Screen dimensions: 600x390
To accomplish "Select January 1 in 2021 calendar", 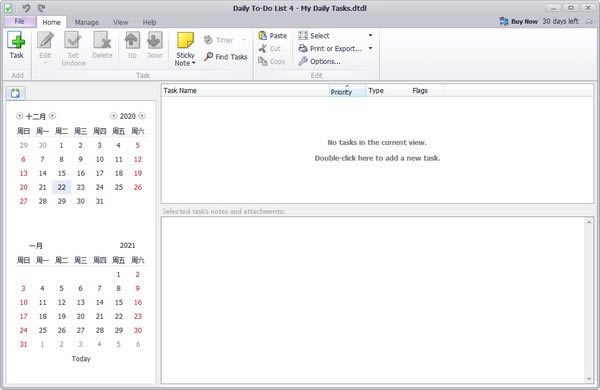I will click(118, 274).
